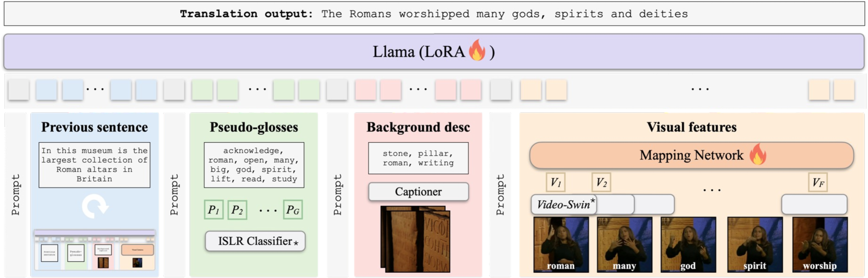Select the VF feature box
This screenshot has height=278, width=868.
click(818, 182)
